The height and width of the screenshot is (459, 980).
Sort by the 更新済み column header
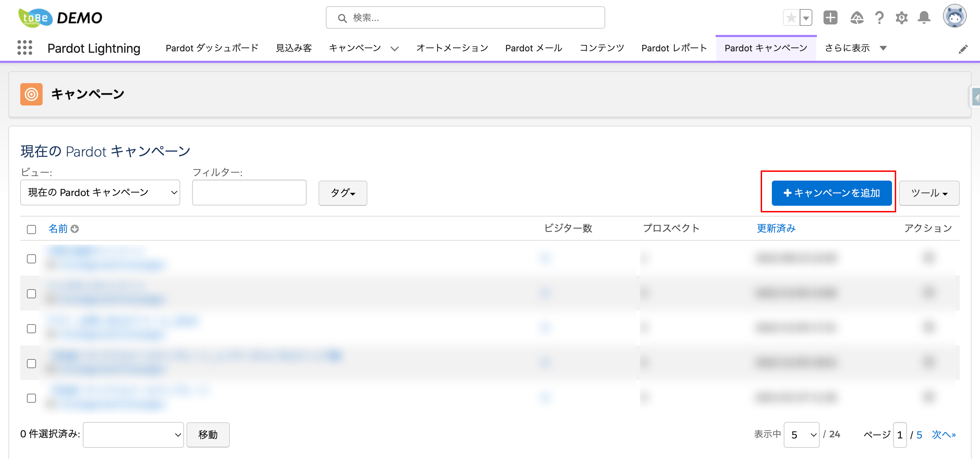[776, 228]
